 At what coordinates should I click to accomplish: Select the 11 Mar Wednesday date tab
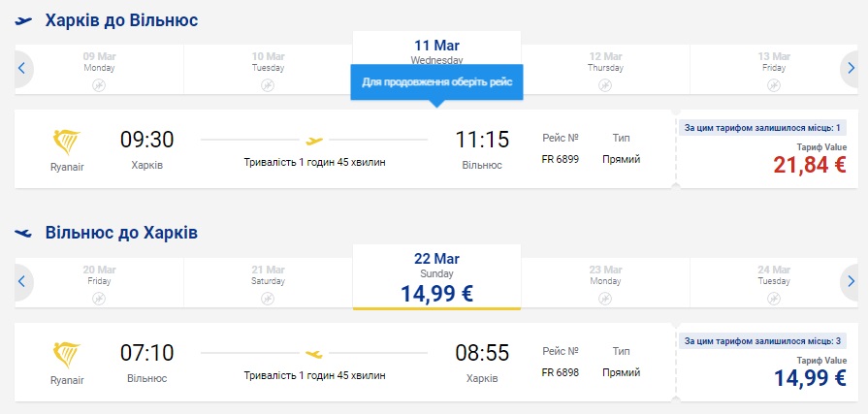click(x=436, y=50)
